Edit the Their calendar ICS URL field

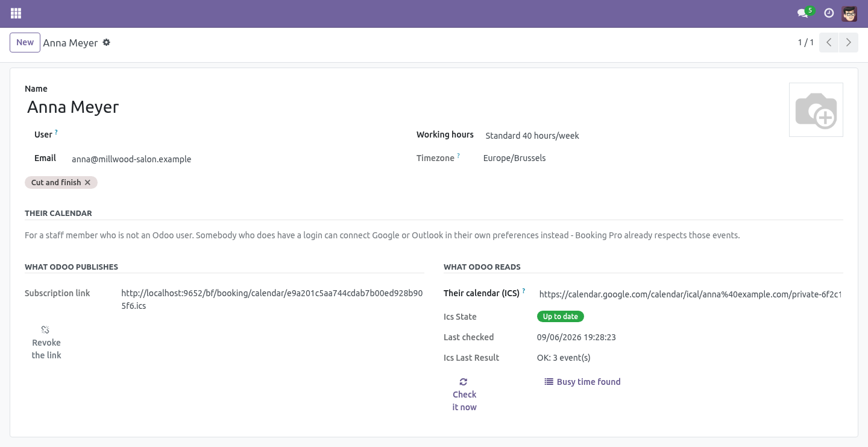point(690,294)
